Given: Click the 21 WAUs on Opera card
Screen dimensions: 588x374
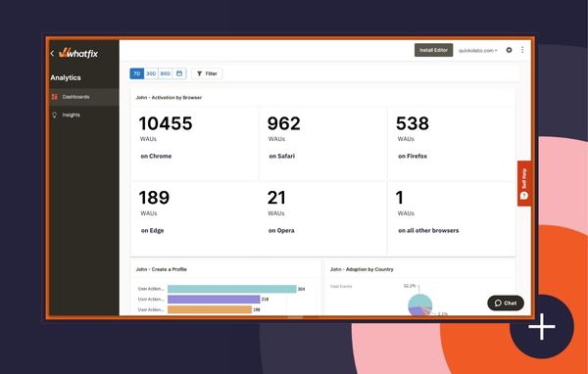Looking at the screenshot, I should pyautogui.click(x=322, y=218).
